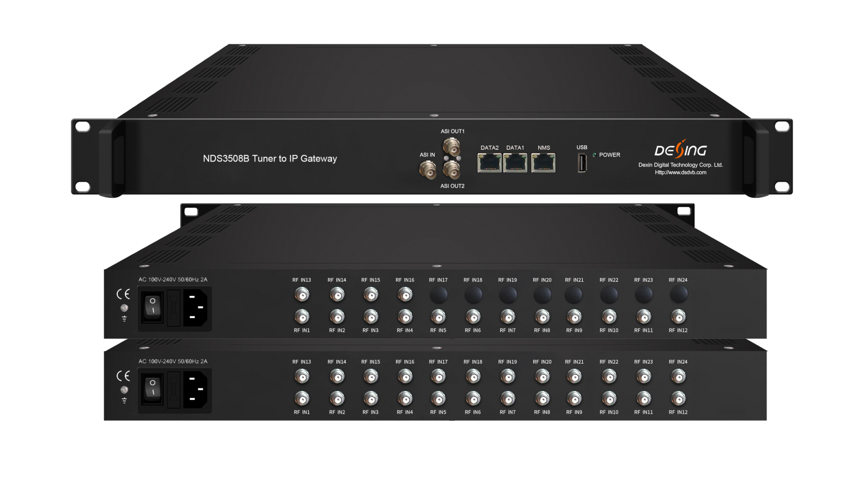Click the RF IN8 connector on middle unit
This screenshot has height=477, width=868.
(x=542, y=317)
